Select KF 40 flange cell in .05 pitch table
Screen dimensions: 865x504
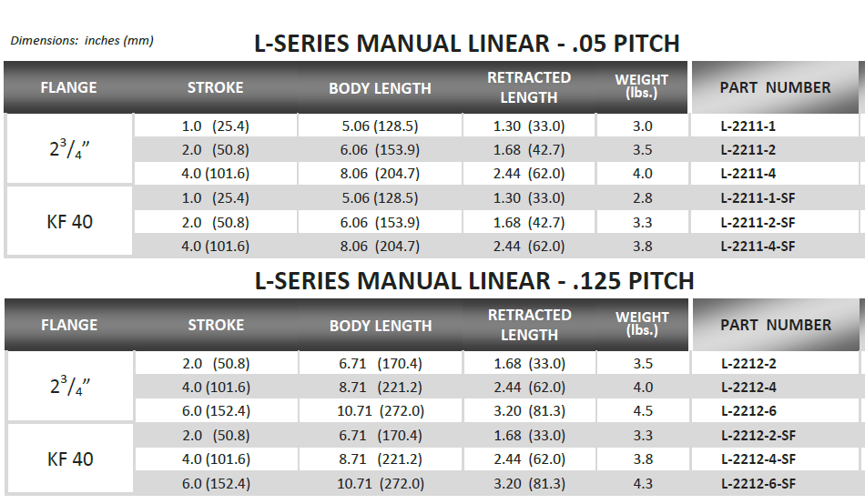click(69, 222)
